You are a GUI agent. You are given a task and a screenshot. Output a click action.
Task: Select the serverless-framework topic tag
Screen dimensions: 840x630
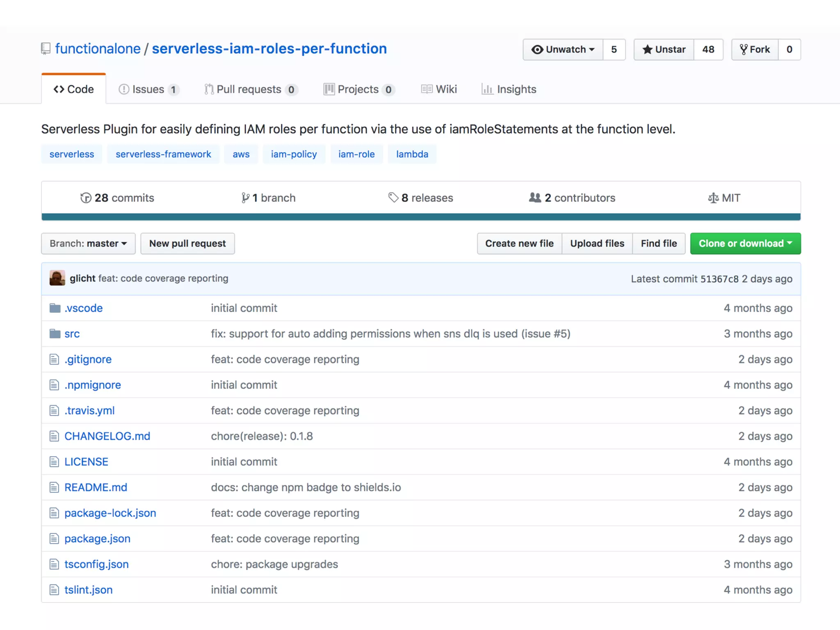click(163, 154)
